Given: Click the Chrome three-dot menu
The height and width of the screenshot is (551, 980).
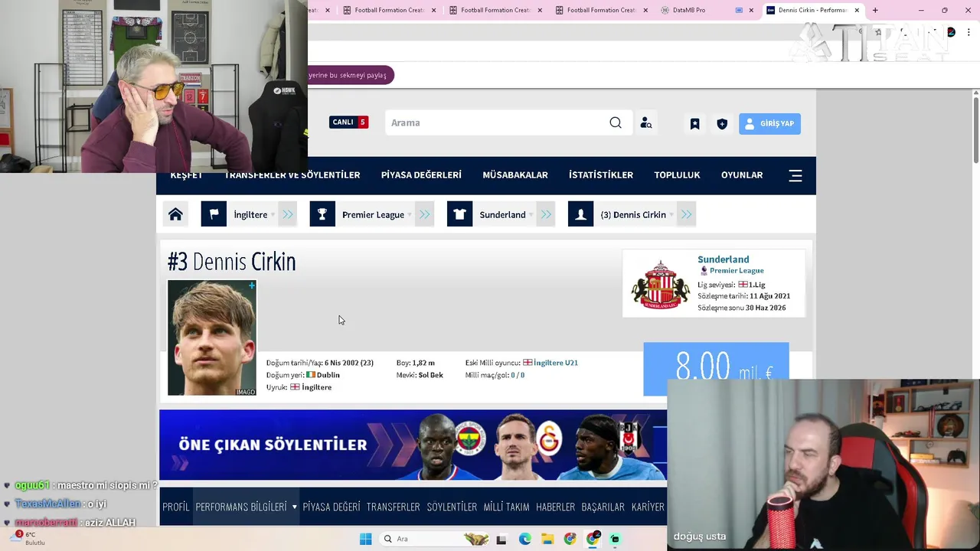Looking at the screenshot, I should tap(969, 32).
